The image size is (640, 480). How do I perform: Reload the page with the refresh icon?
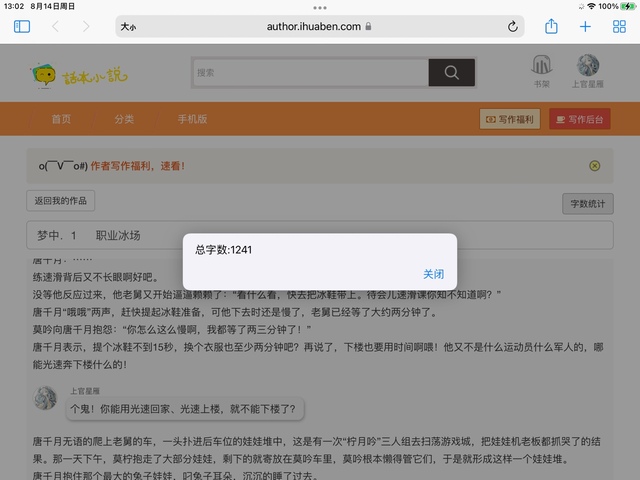(x=513, y=27)
